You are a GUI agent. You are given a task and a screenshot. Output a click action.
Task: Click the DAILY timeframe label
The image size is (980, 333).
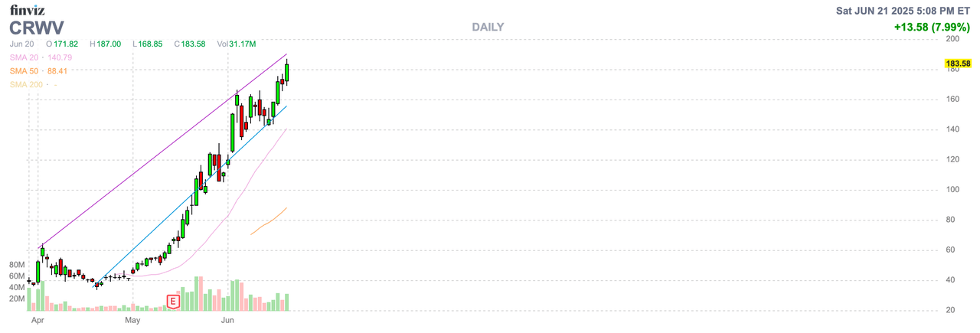488,27
